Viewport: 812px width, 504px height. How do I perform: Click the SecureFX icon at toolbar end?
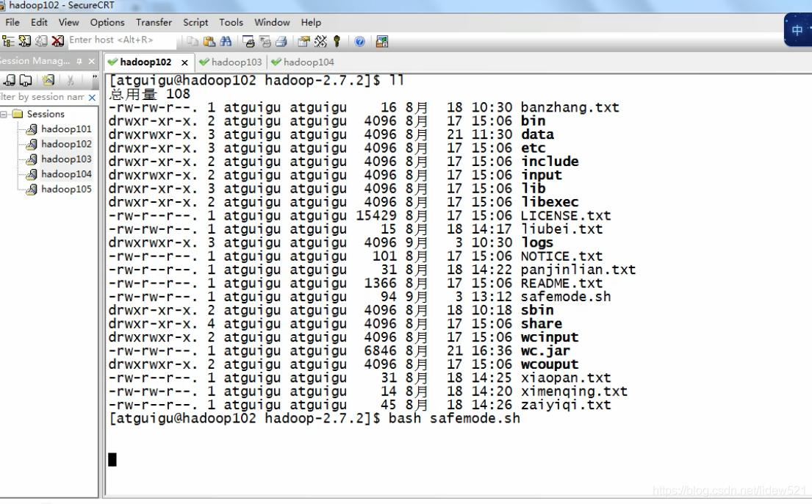tap(381, 41)
